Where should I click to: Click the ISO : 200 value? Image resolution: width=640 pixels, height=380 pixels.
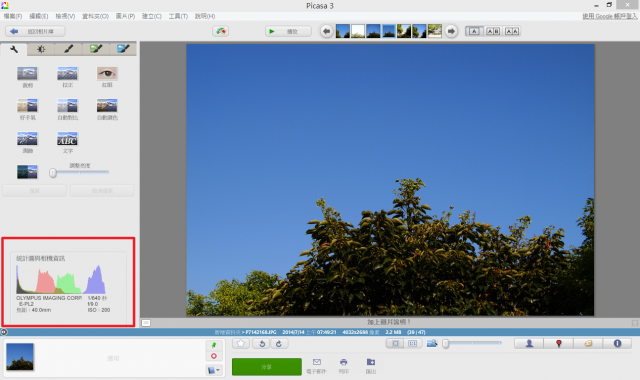coord(99,310)
